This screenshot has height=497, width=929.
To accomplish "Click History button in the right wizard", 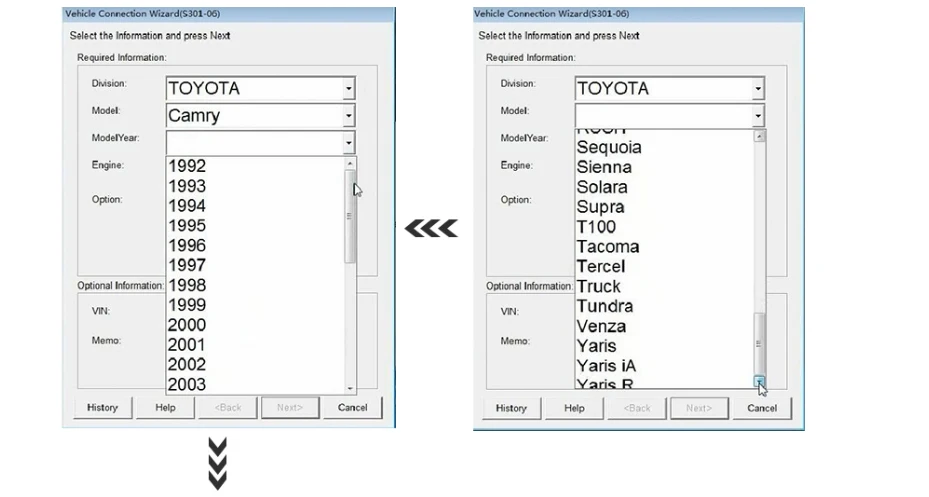I will [511, 408].
